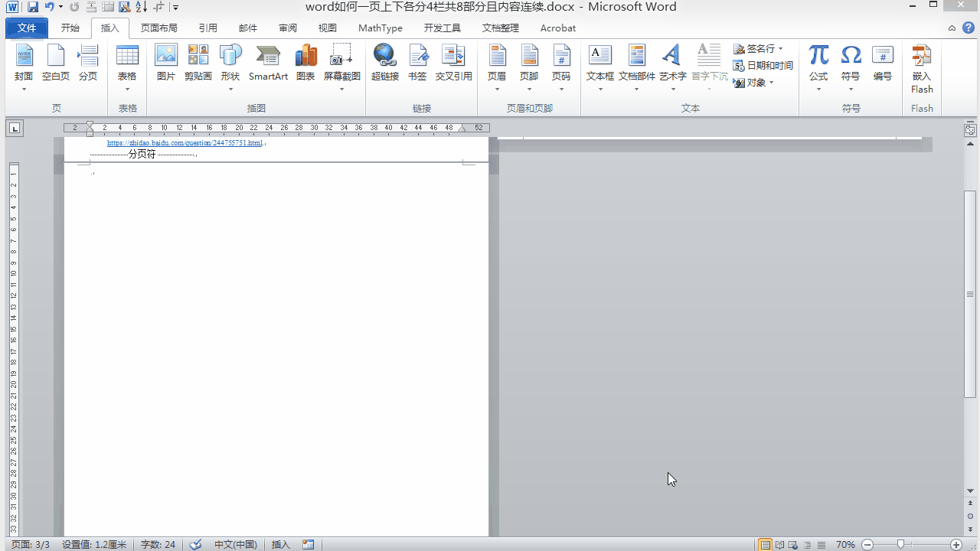
Task: Switch to the Home (开始) tab
Action: [x=70, y=28]
